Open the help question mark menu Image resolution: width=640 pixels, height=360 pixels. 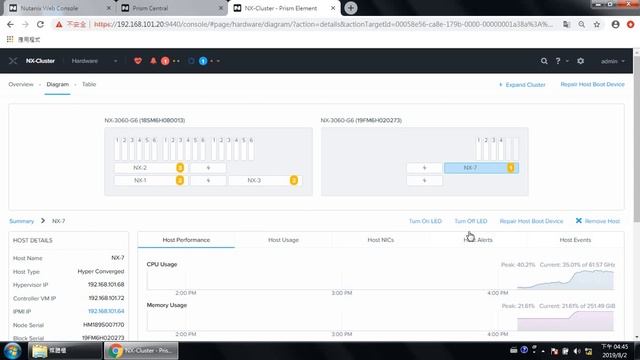tap(558, 61)
